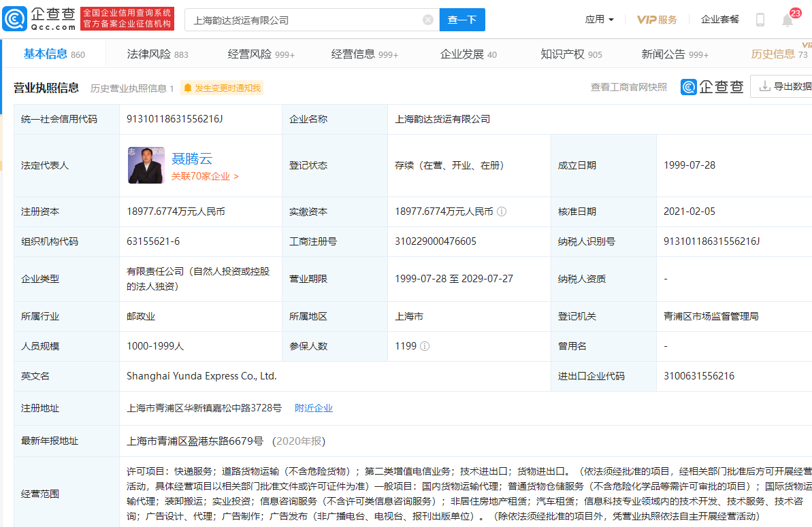Image resolution: width=812 pixels, height=527 pixels.
Task: Select industry value 邮政业
Action: [x=141, y=316]
